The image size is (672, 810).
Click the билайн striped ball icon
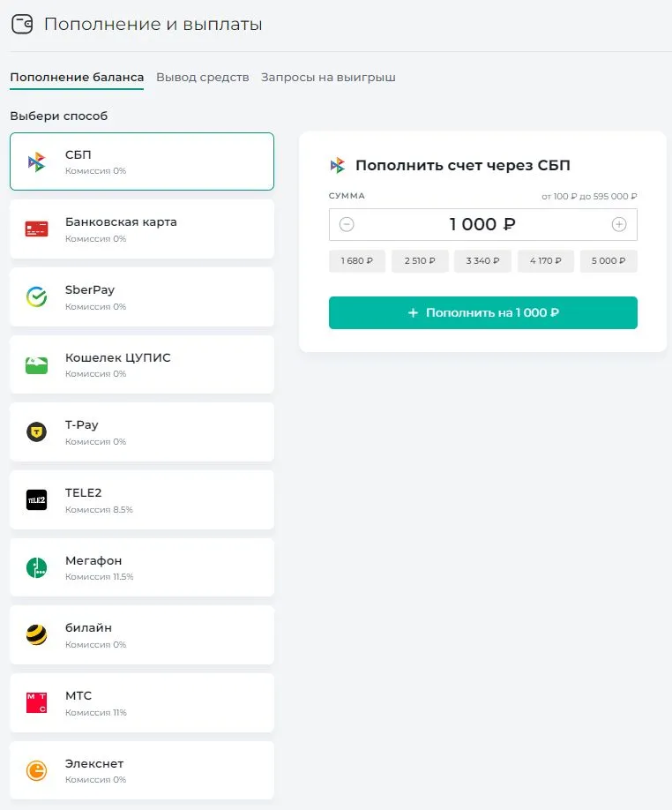coord(36,635)
